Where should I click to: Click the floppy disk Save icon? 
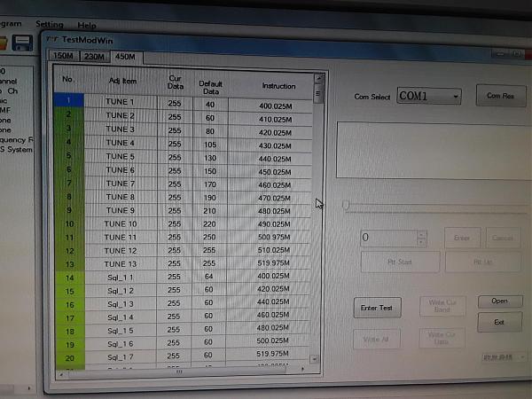24,42
